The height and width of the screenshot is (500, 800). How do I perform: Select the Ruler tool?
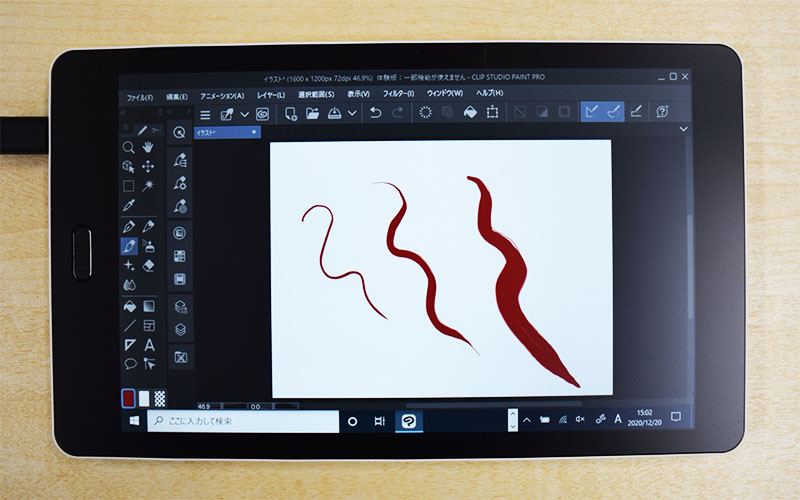(x=130, y=345)
